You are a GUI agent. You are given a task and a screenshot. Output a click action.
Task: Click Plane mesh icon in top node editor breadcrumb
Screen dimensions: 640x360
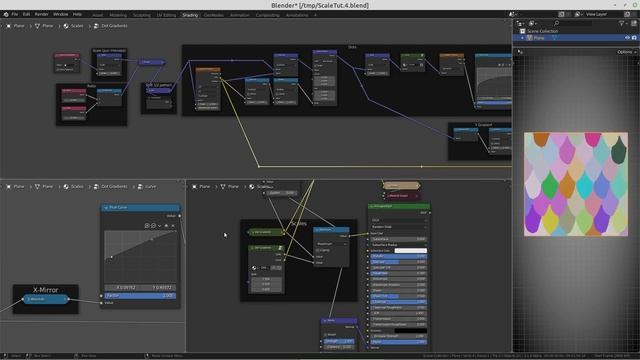[38, 26]
